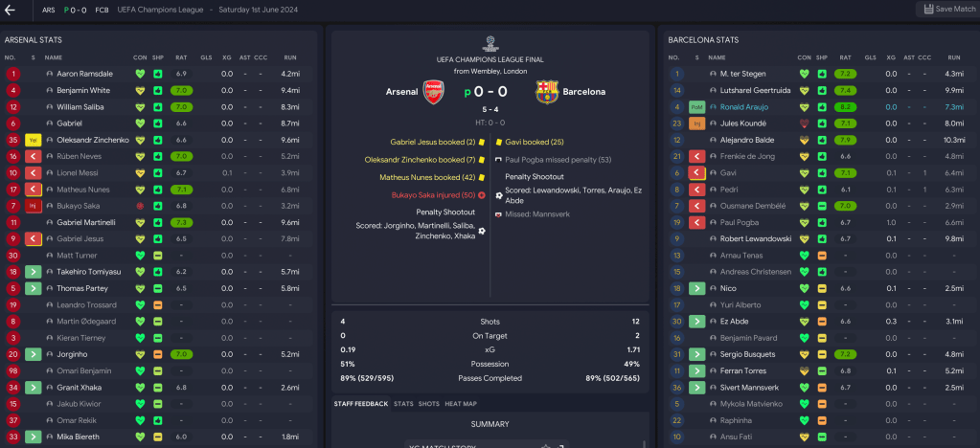Viewport: 980px width, 448px height.
Task: Click the back arrow icon
Action: click(x=10, y=10)
